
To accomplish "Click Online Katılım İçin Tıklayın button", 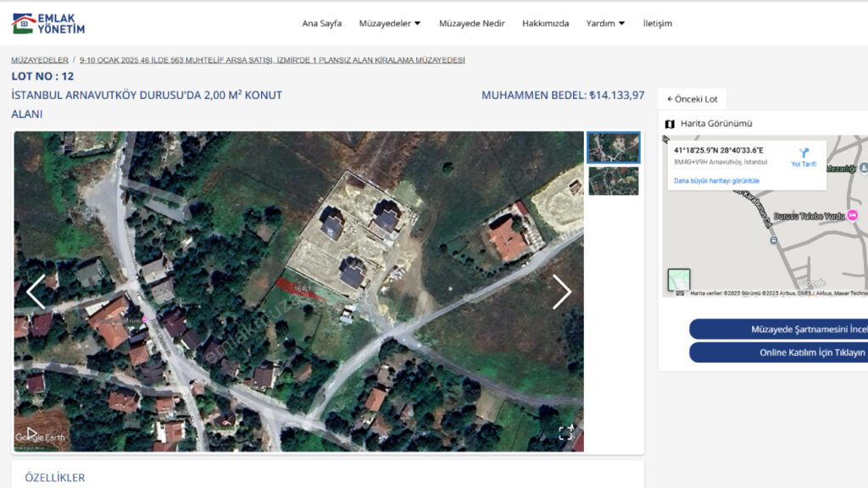I will click(x=778, y=352).
